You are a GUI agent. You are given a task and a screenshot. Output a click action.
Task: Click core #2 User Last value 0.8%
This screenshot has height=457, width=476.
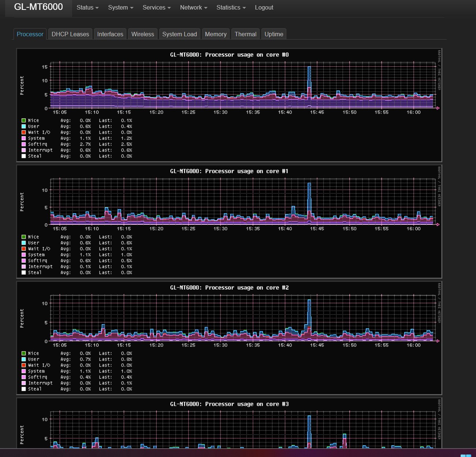(x=127, y=359)
